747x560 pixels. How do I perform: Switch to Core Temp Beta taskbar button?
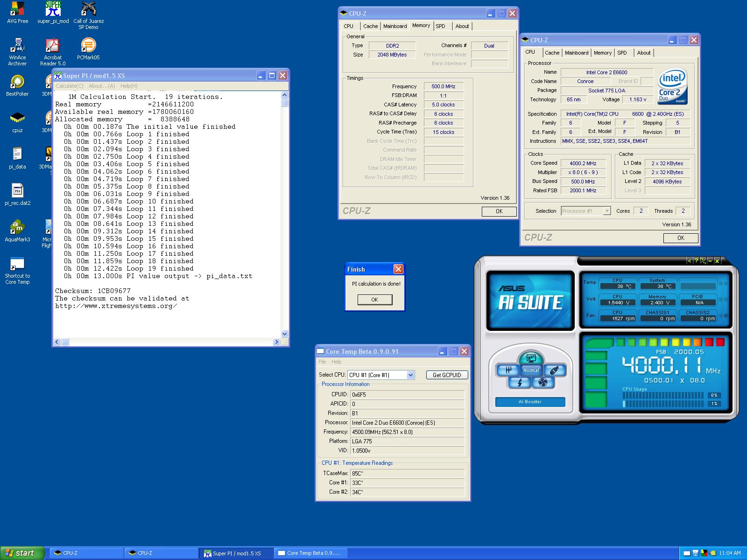[311, 553]
